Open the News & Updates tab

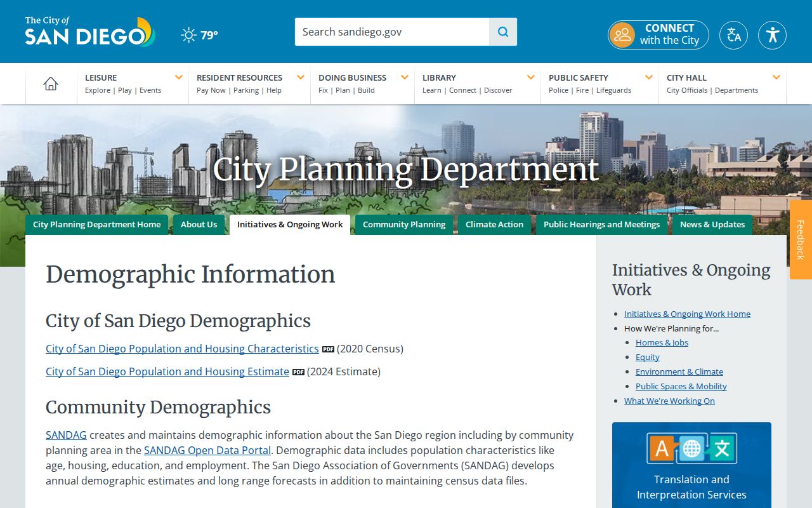point(712,225)
